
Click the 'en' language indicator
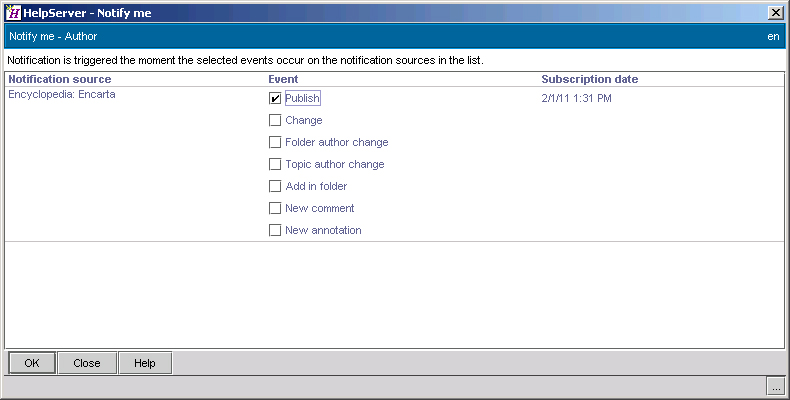click(x=773, y=37)
